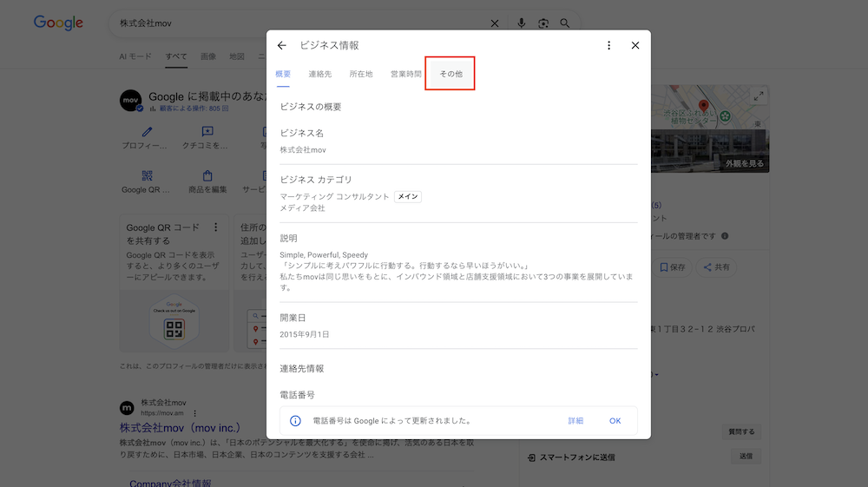The width and height of the screenshot is (868, 487).
Task: Open the 所在地 tab
Action: (361, 75)
